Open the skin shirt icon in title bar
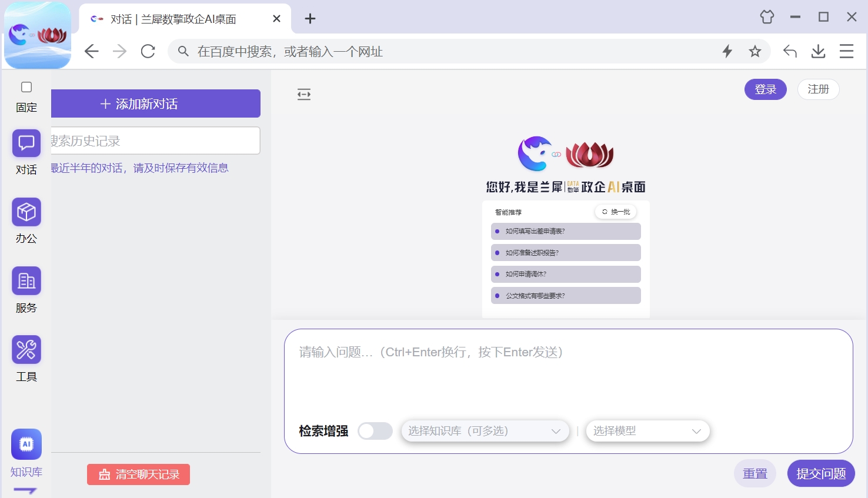Screen dimensions: 868x498 (767, 17)
